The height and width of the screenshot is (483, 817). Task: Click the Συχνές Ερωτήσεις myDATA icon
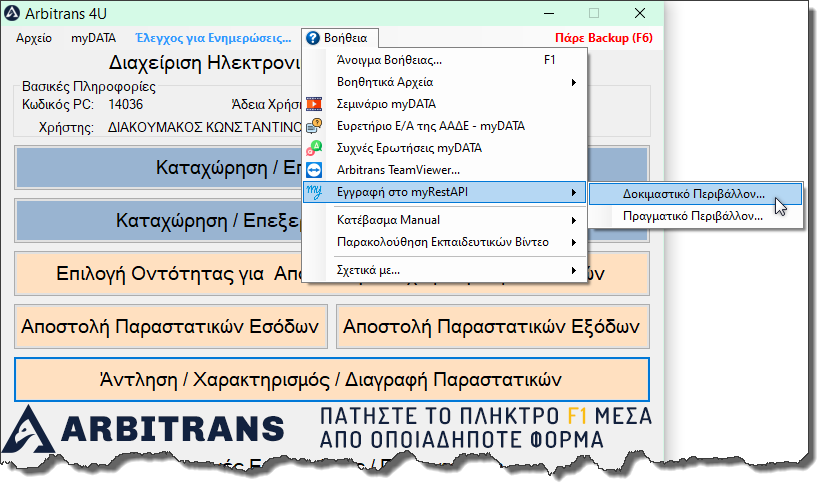pyautogui.click(x=314, y=148)
